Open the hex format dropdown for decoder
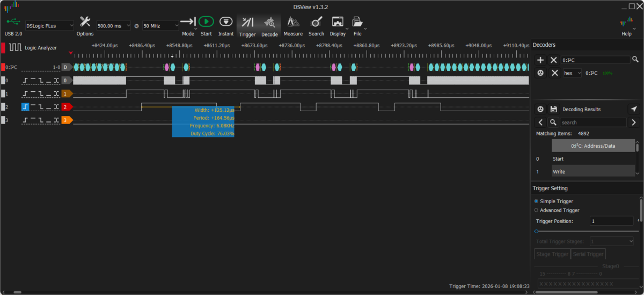 click(572, 73)
